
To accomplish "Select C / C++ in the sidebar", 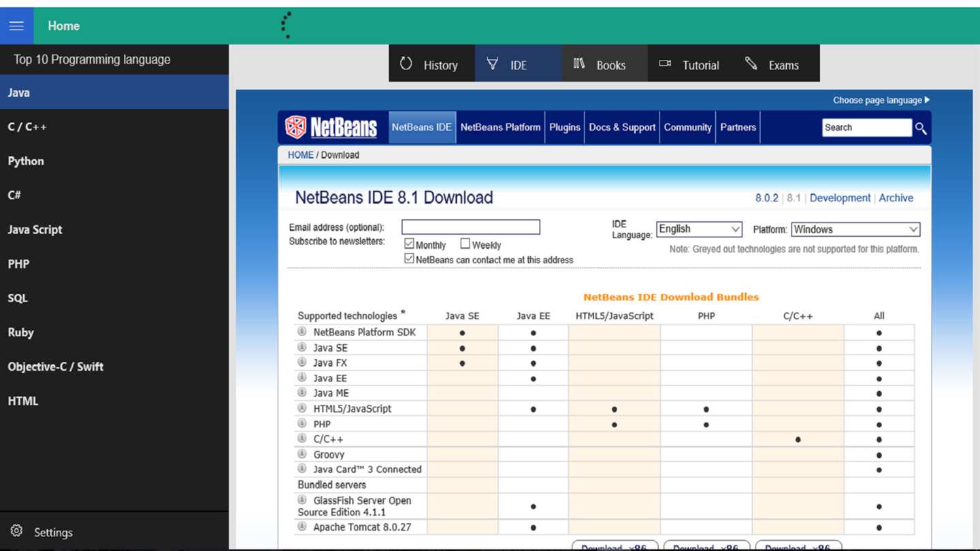I will point(114,127).
